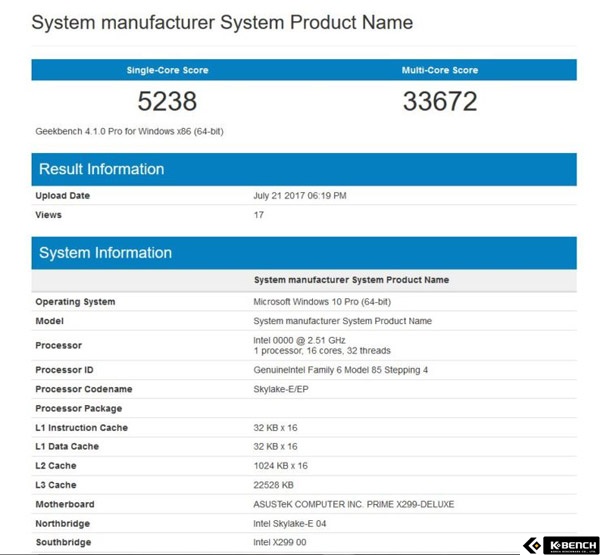Click the L3 Cache label
This screenshot has height=555, width=600.
click(x=56, y=485)
